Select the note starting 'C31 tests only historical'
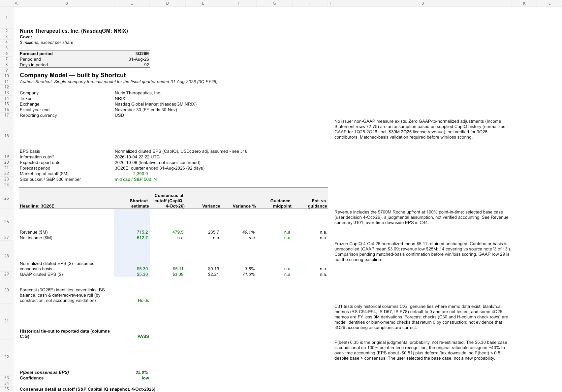Viewport: 562px width, 392px height. (421, 317)
